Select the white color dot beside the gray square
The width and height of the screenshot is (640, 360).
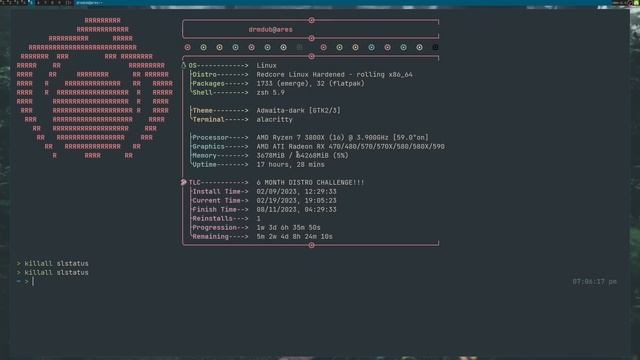pyautogui.click(x=283, y=47)
